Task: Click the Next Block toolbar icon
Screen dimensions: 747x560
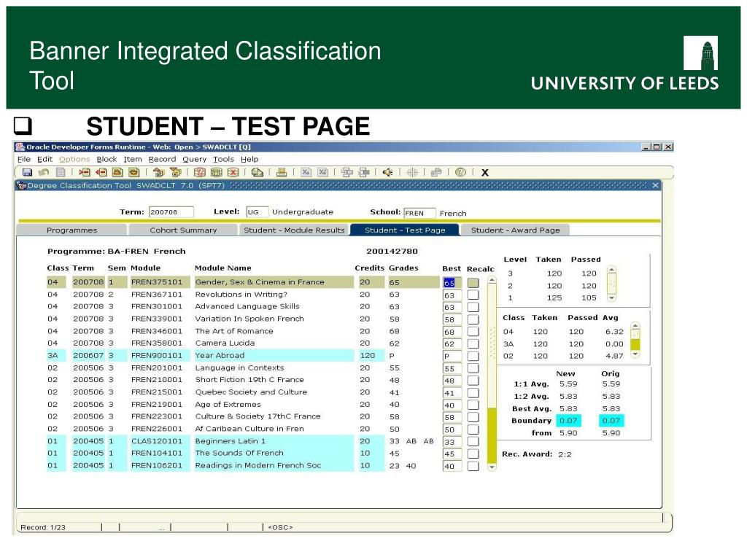Action: pyautogui.click(x=175, y=172)
